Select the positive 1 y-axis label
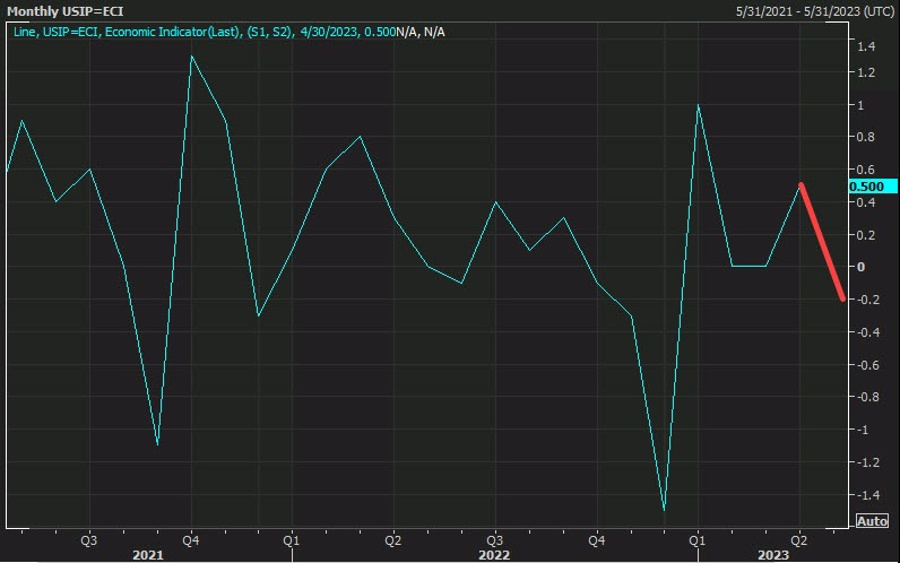The width and height of the screenshot is (900, 563). pyautogui.click(x=860, y=105)
